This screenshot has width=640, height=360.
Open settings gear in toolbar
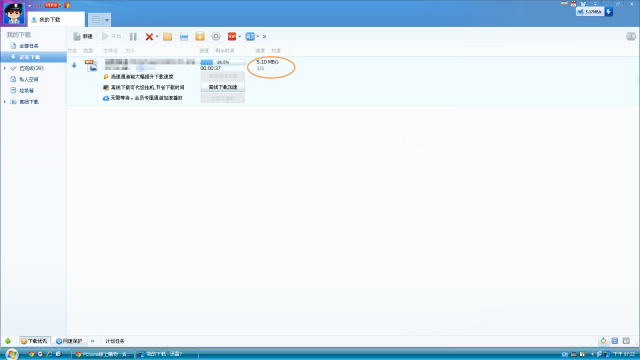pos(216,36)
